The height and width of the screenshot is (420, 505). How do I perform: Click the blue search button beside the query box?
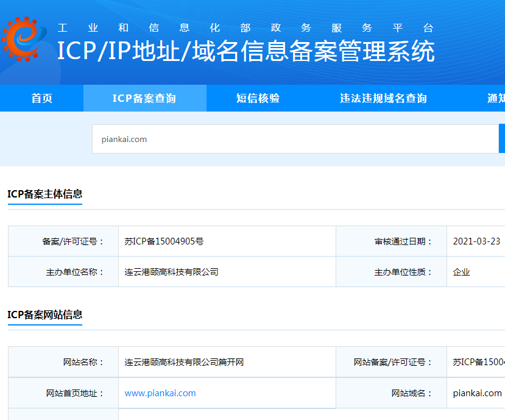click(x=503, y=139)
